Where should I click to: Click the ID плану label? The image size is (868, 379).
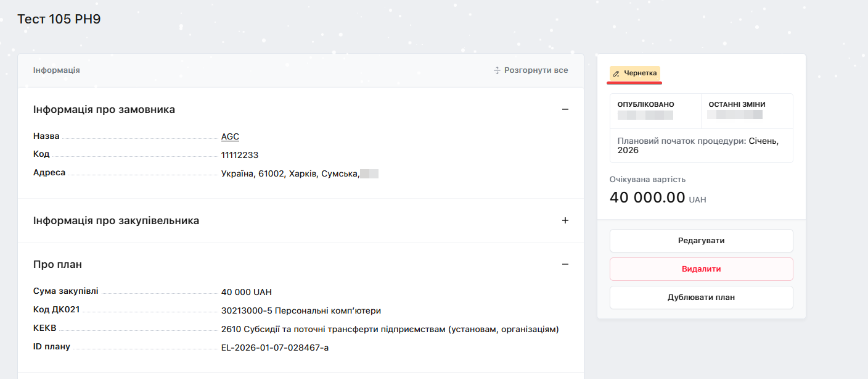pyautogui.click(x=52, y=347)
